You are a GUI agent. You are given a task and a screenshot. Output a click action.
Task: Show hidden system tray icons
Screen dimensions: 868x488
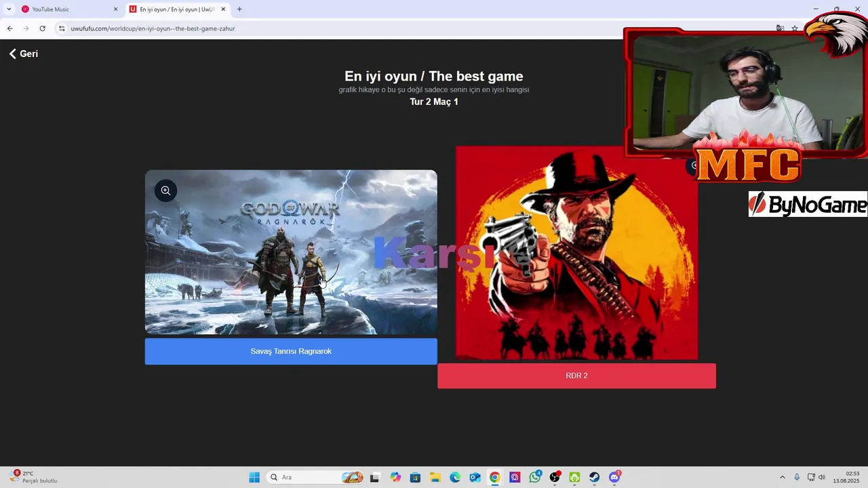pyautogui.click(x=782, y=477)
